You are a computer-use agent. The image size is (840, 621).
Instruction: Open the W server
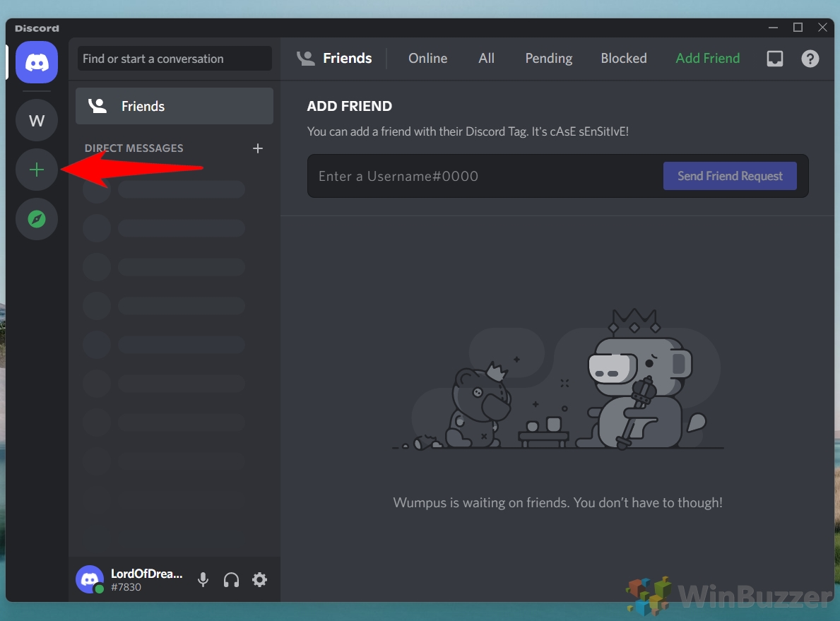pyautogui.click(x=37, y=120)
